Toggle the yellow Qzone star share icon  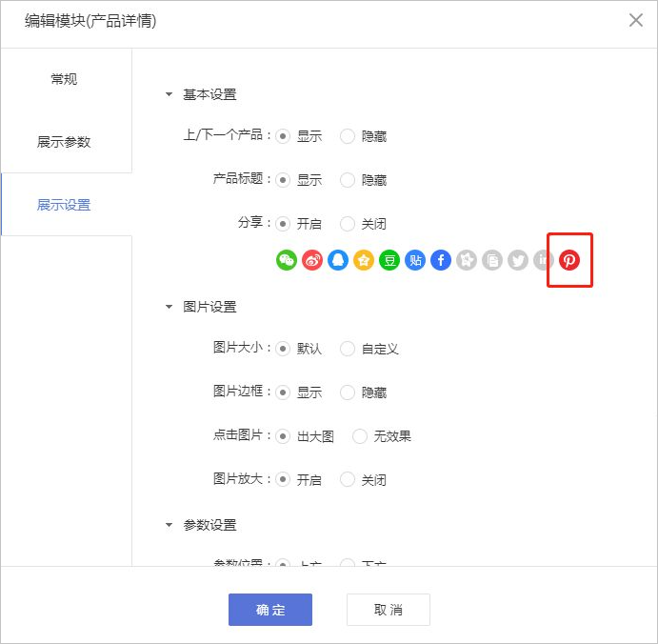[x=364, y=260]
